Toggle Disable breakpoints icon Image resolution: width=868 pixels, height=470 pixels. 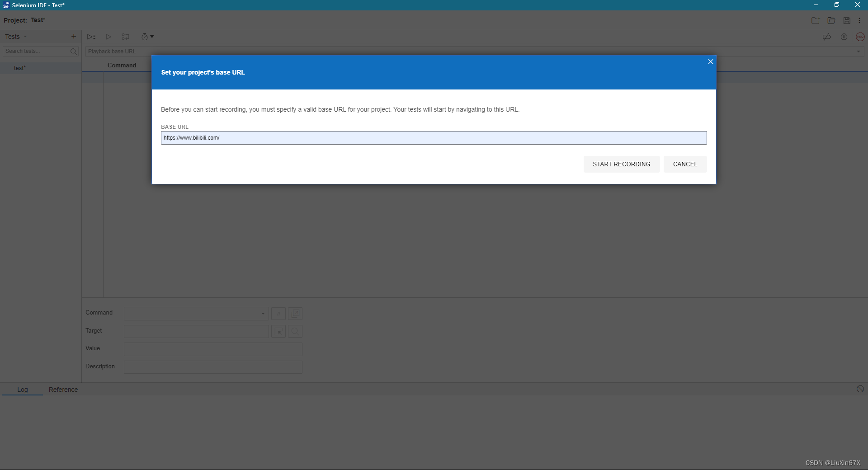pyautogui.click(x=827, y=37)
